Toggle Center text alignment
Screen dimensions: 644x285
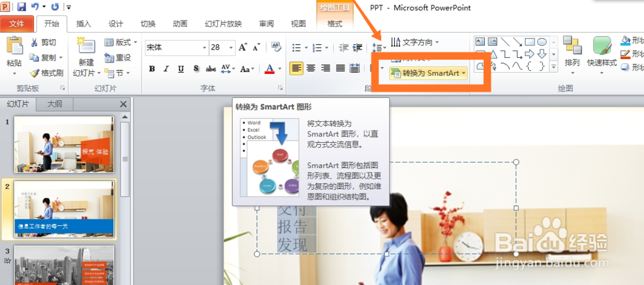coord(311,68)
